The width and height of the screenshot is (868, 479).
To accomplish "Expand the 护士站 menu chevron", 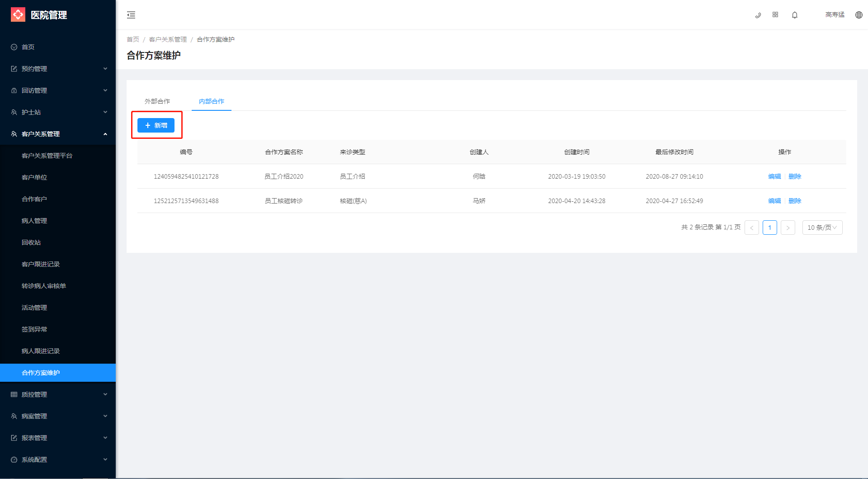I will tap(105, 112).
